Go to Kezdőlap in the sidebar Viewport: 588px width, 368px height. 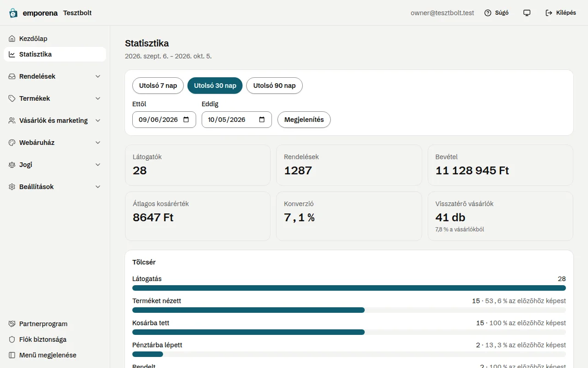point(55,39)
